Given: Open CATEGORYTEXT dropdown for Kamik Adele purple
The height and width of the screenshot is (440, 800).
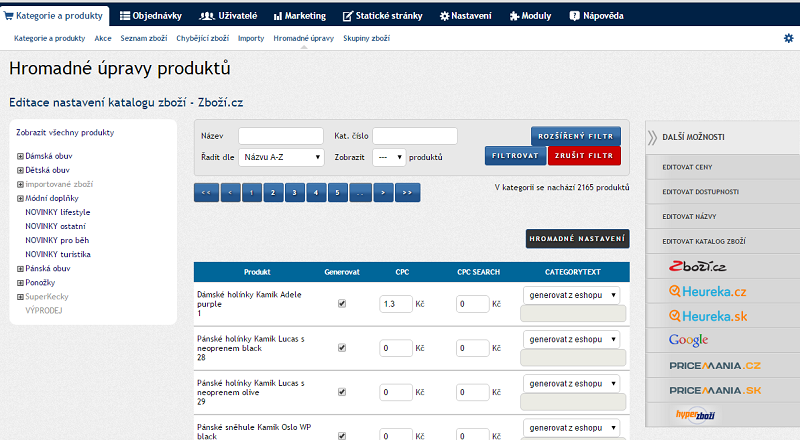Looking at the screenshot, I should (571, 295).
